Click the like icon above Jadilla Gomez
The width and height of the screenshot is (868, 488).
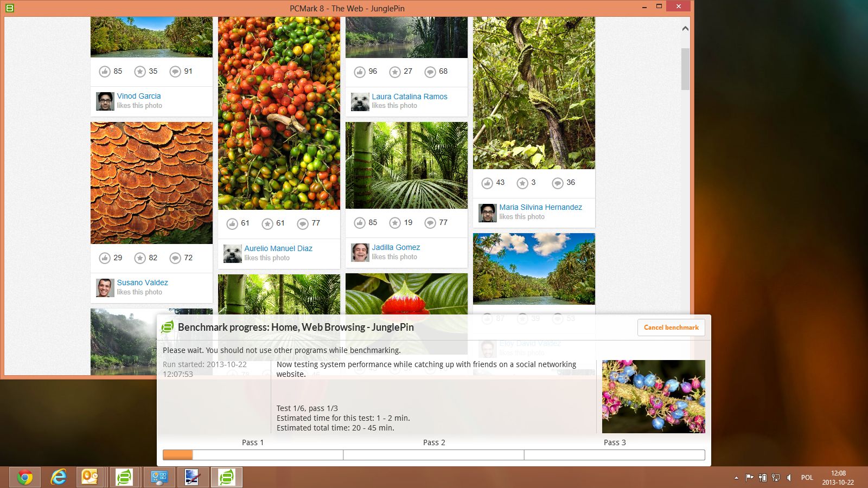[360, 223]
